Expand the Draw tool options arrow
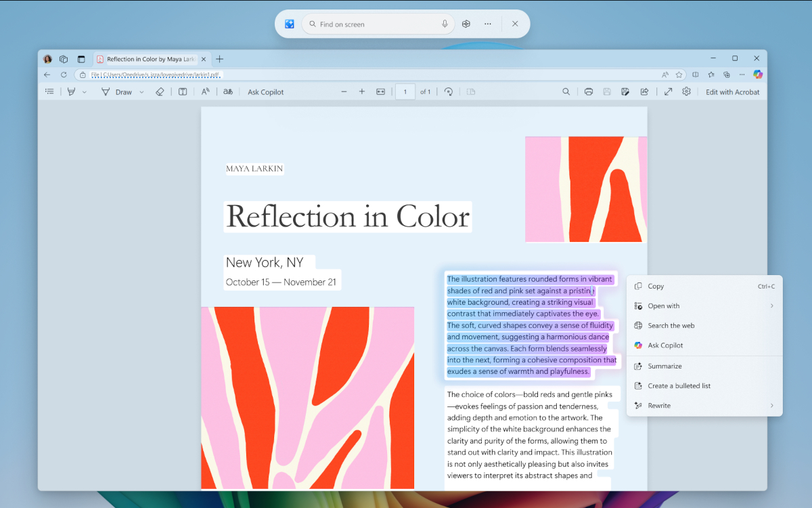 coord(141,92)
